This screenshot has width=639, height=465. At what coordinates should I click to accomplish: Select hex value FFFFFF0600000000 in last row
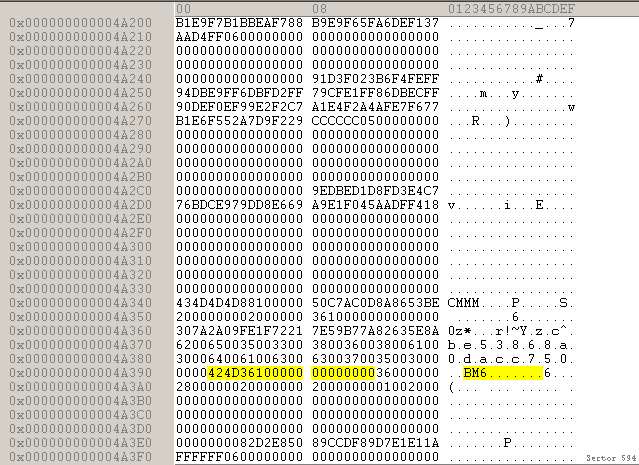pyautogui.click(x=238, y=456)
